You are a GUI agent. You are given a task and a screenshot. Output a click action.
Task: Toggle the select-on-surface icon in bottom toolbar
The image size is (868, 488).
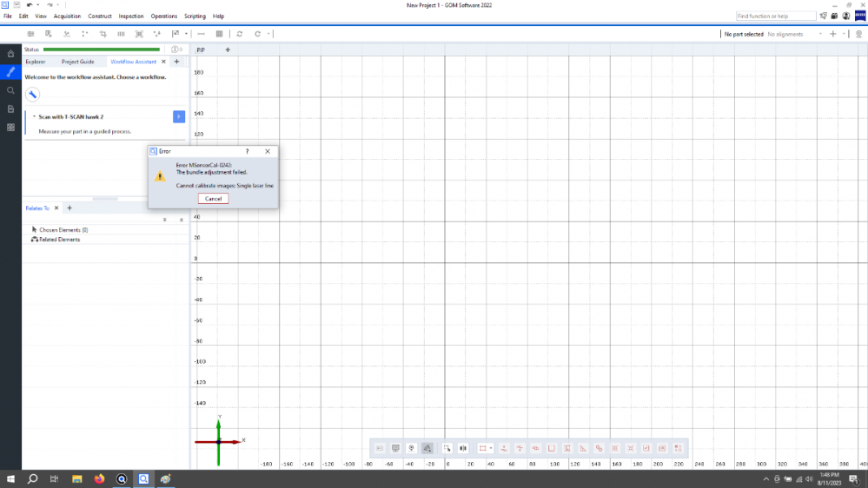(427, 448)
